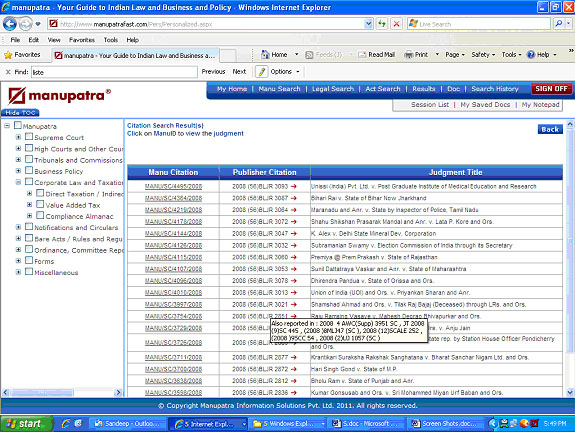Click the SIGN OFF button
Image resolution: width=575 pixels, height=432 pixels.
(551, 89)
